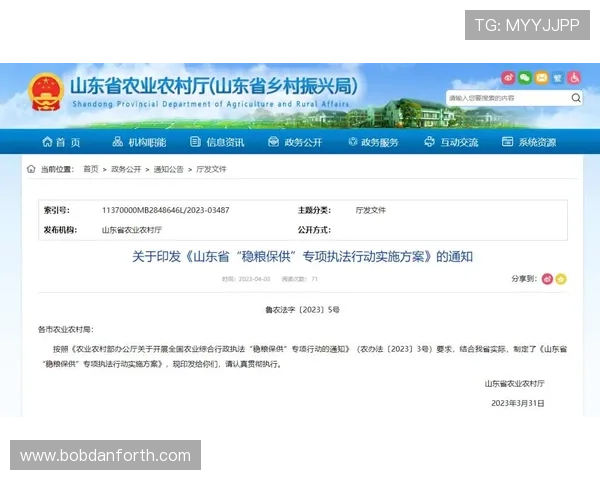Open the 信息资讯 navigation item

click(217, 142)
